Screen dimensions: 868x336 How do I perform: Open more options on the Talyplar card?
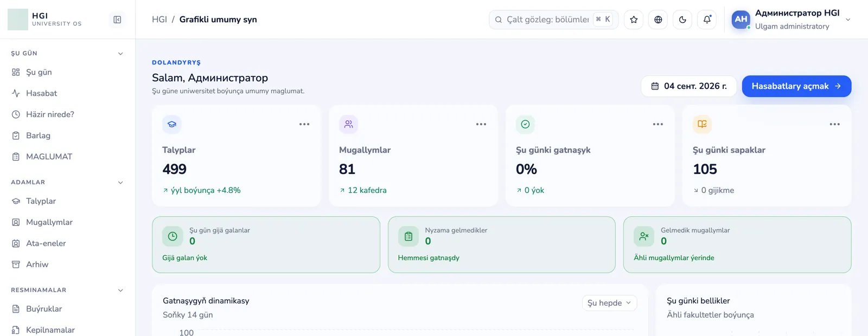(x=304, y=124)
